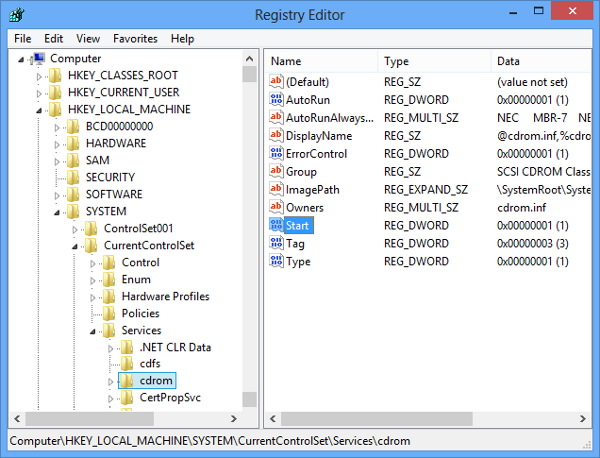Select the HKEY_LOCAL_MACHINE folder icon
Screen dimensions: 600x458
(55, 109)
